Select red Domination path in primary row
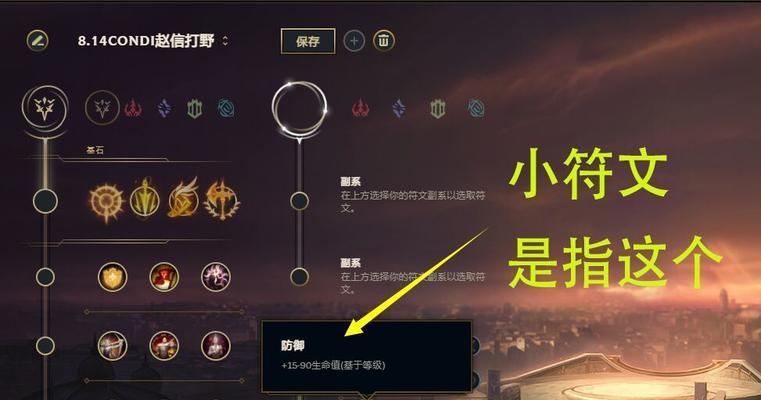The width and height of the screenshot is (761, 400). pos(133,109)
